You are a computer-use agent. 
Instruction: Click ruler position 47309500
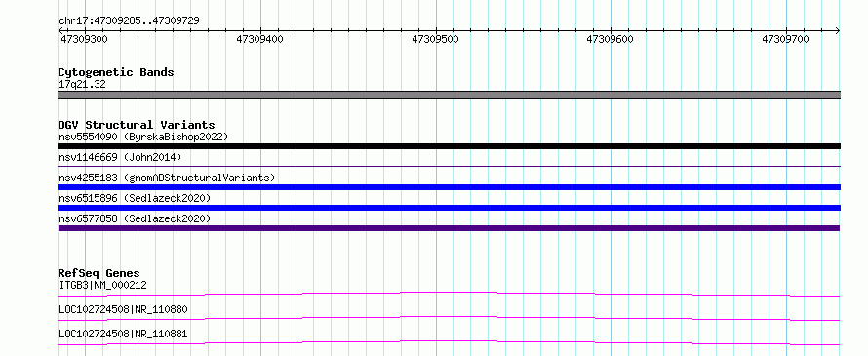click(x=435, y=39)
